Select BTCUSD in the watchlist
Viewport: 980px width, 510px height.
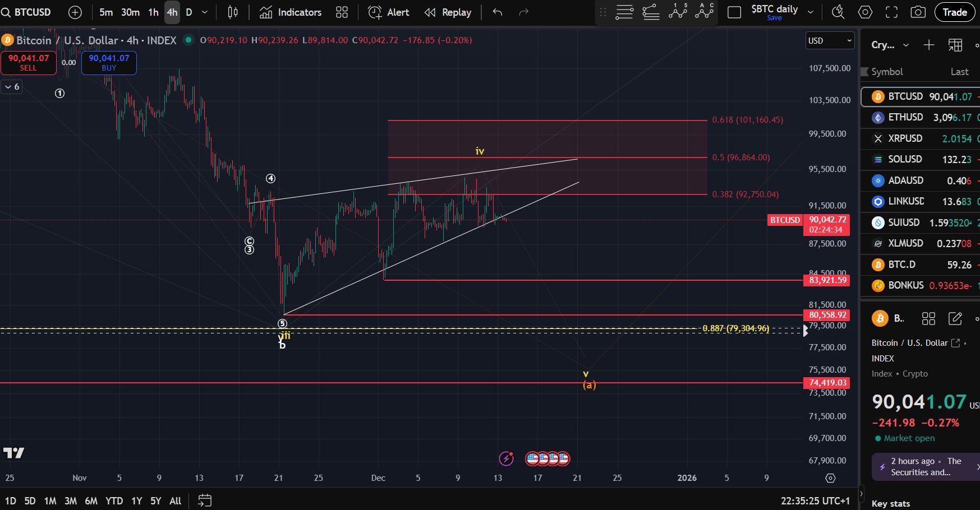[921, 96]
